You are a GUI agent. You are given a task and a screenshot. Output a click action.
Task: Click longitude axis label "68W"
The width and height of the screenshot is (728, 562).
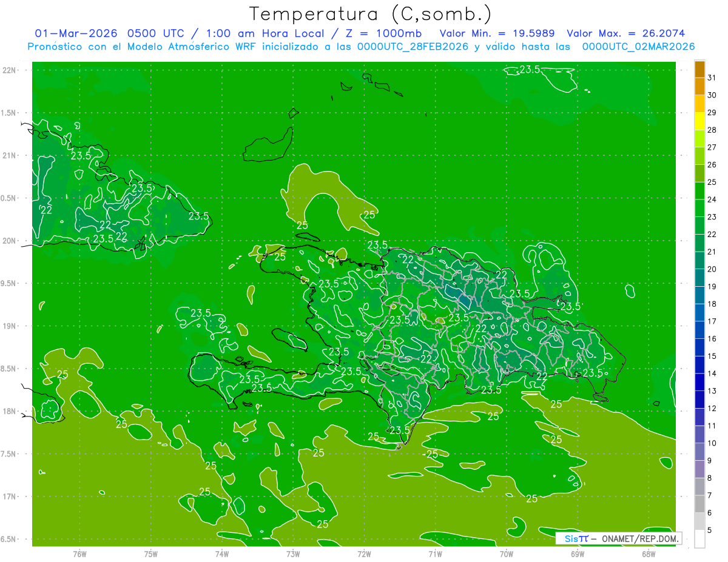tap(649, 554)
